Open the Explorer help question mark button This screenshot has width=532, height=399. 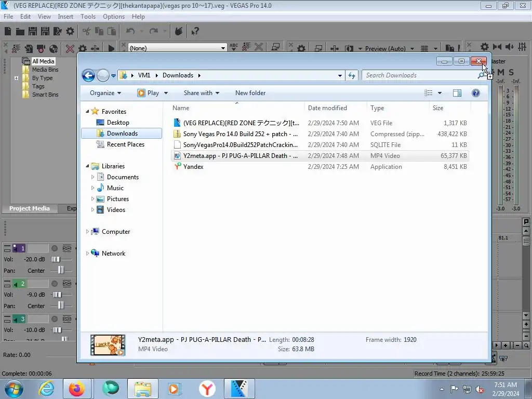pos(476,93)
